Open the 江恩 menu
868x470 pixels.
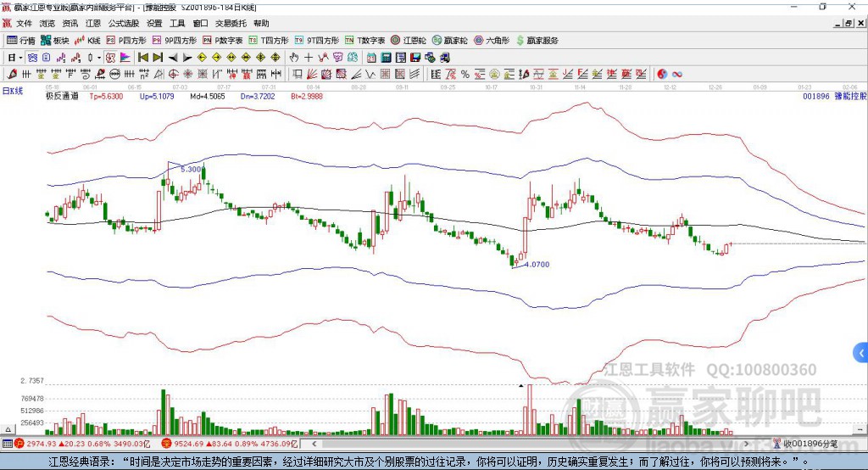pos(93,23)
